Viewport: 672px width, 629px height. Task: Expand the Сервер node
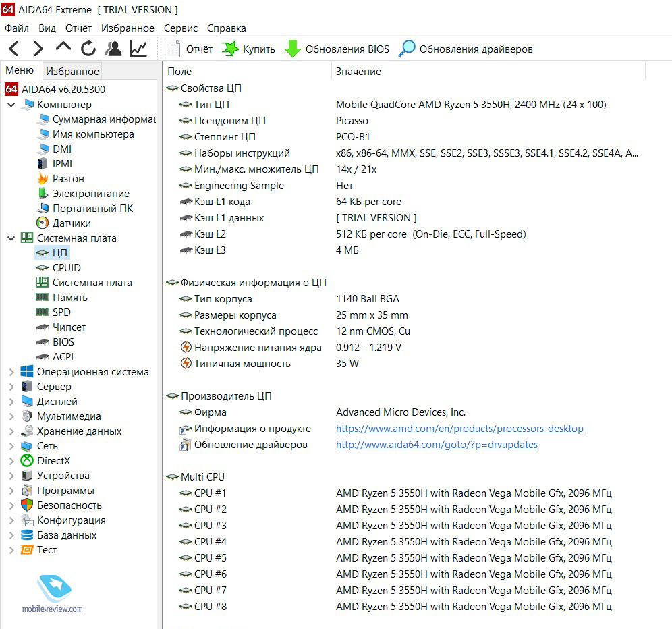[11, 387]
